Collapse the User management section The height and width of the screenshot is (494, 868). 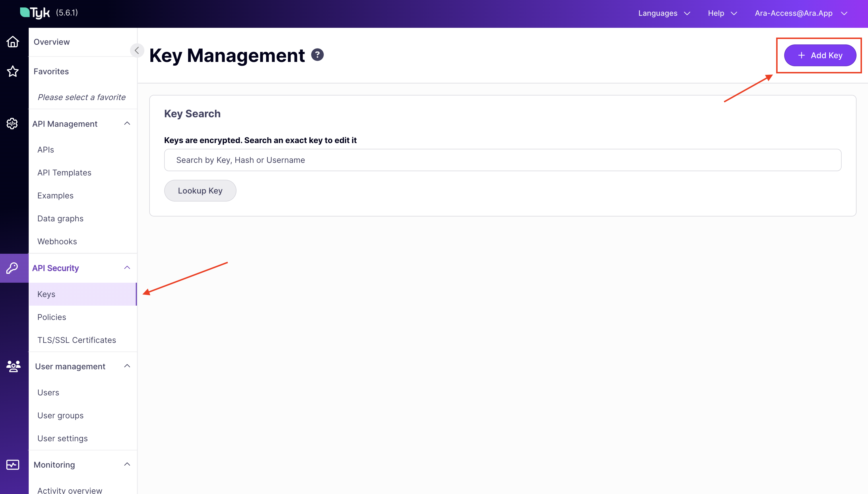127,366
